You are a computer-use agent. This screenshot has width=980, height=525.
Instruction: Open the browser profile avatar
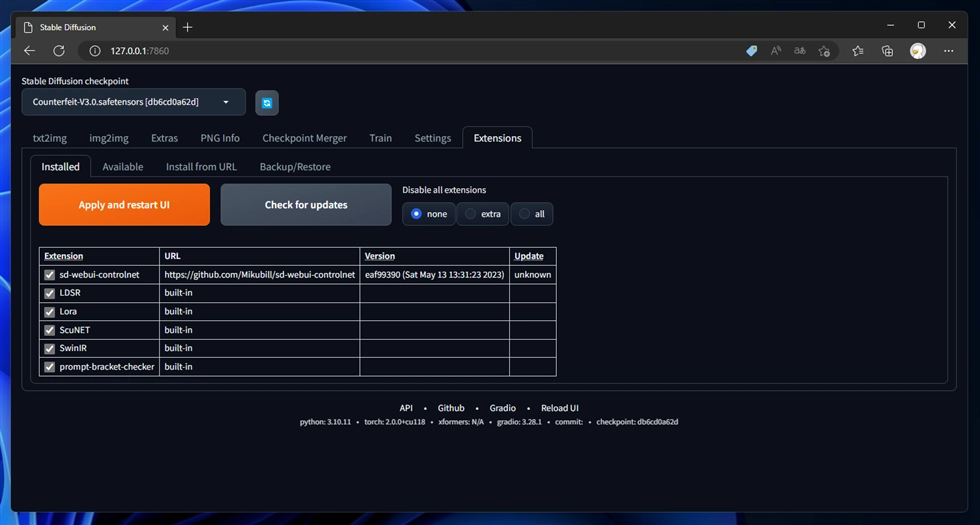(918, 51)
